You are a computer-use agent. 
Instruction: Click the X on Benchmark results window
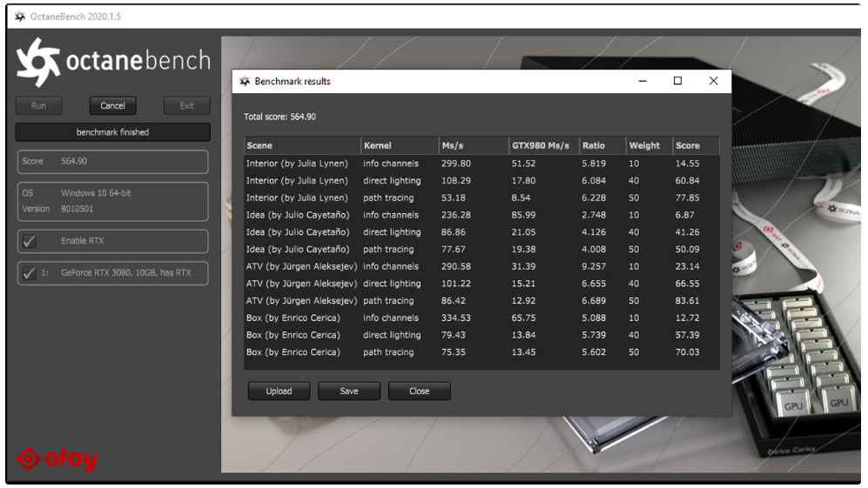click(714, 82)
